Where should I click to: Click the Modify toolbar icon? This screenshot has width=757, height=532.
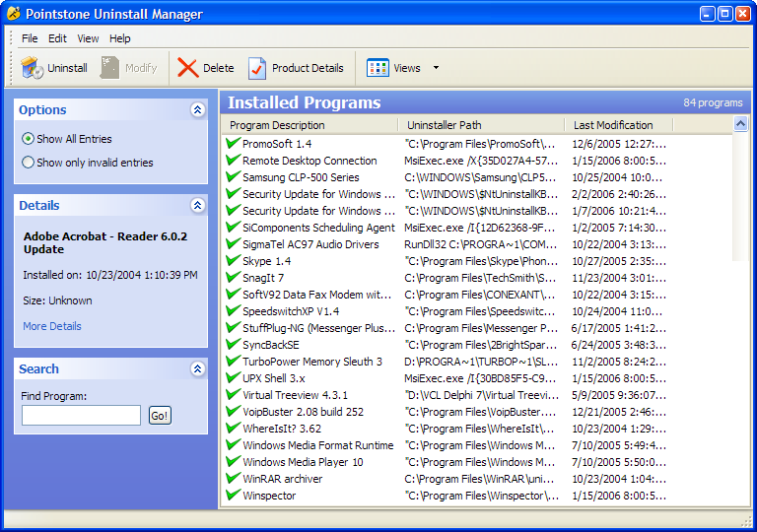tap(109, 68)
